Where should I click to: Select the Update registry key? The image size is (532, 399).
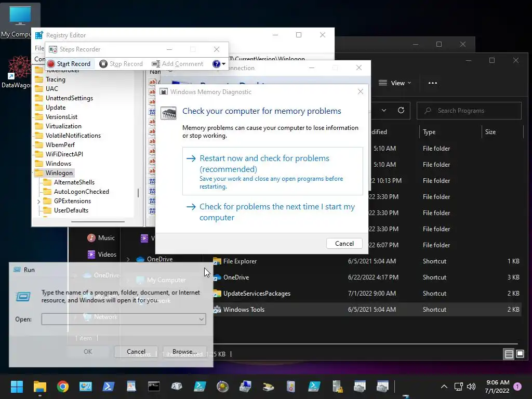(55, 107)
